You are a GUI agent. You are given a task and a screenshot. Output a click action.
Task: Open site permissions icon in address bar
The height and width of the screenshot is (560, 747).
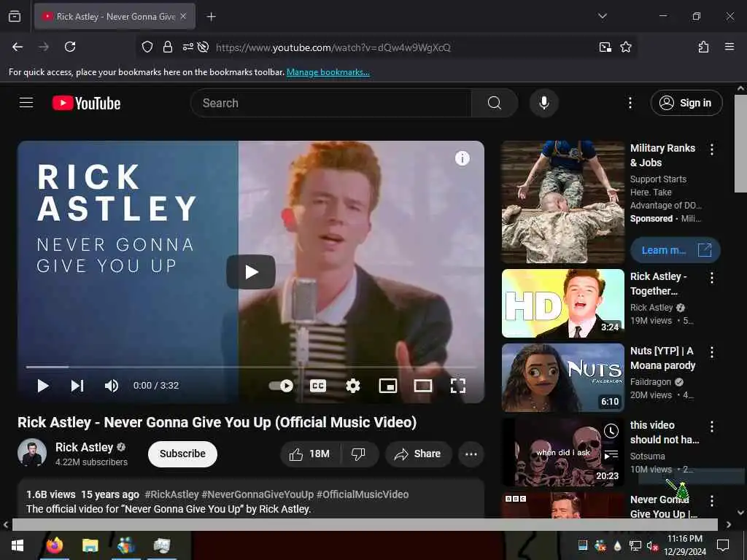187,47
